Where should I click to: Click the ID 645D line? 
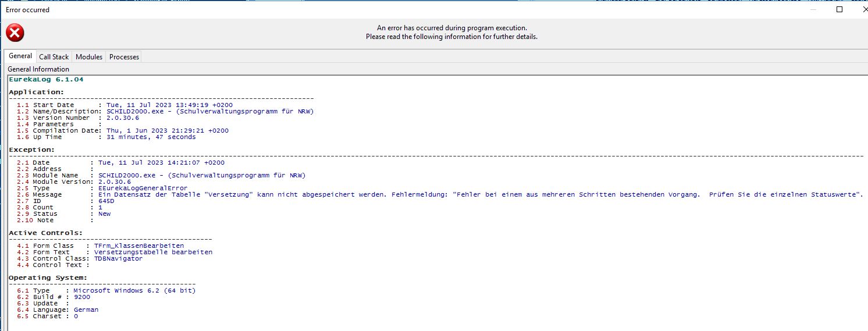pos(66,201)
